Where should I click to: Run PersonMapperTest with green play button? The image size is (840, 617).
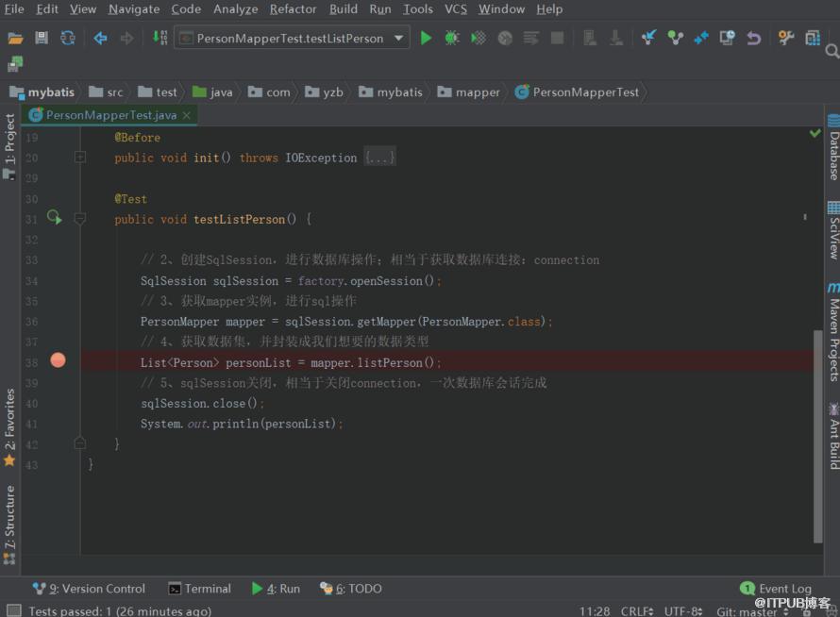[x=426, y=38]
